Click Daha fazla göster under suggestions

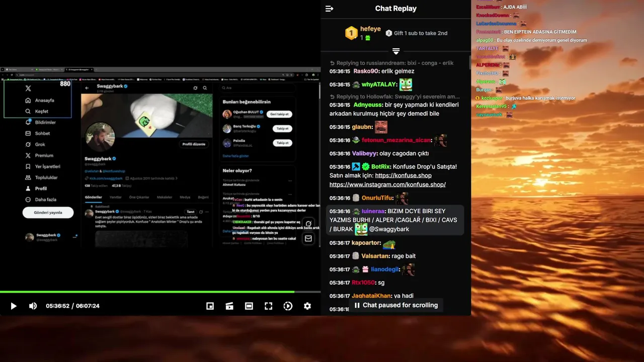[236, 156]
